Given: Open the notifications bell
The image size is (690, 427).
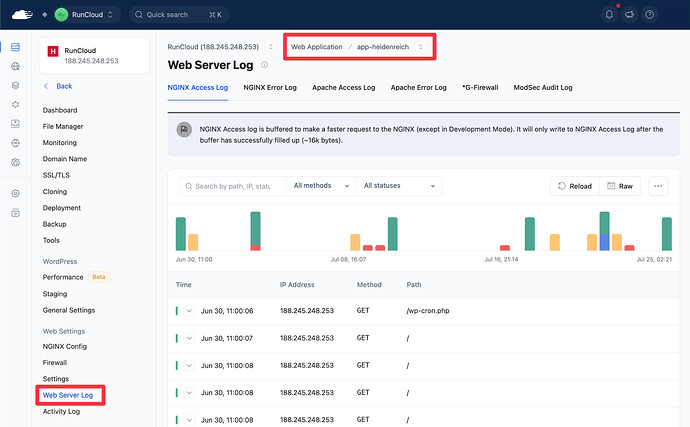Looking at the screenshot, I should point(609,15).
